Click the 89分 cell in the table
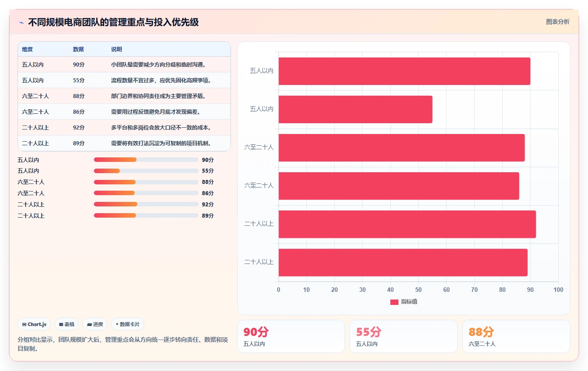Image resolution: width=588 pixels, height=371 pixels. click(x=79, y=143)
